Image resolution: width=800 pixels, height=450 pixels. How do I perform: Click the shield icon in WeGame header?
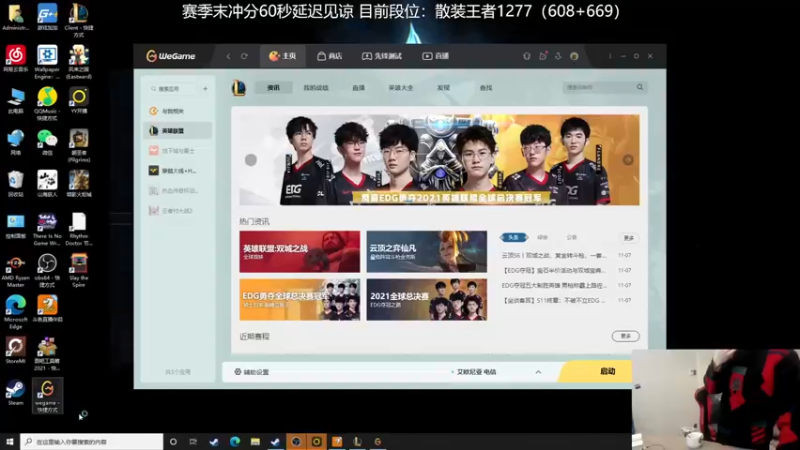pyautogui.click(x=527, y=56)
